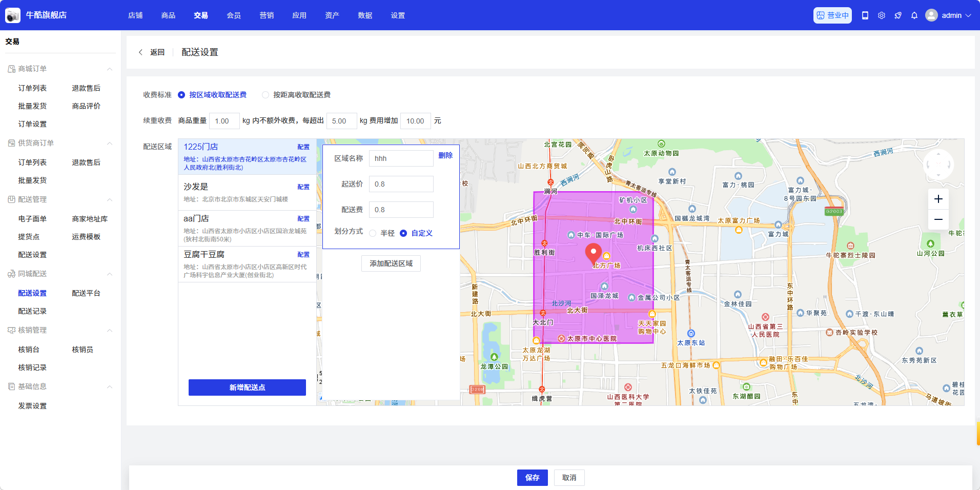Click 新增配送点 button

pos(247,387)
